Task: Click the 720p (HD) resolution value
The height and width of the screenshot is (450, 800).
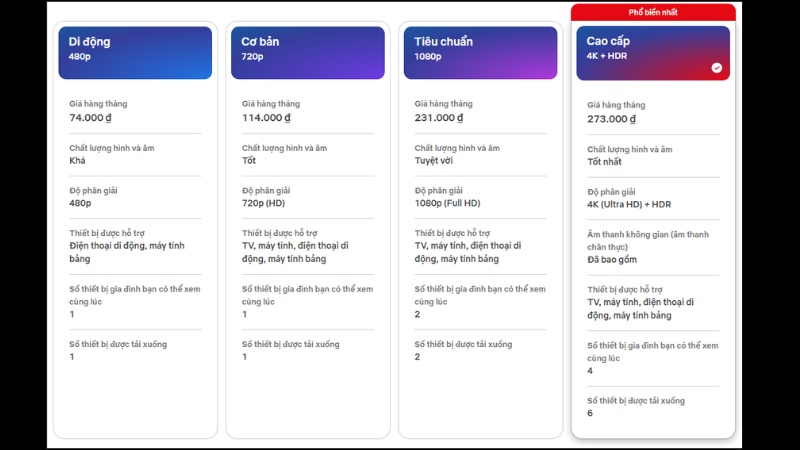Action: click(x=265, y=203)
